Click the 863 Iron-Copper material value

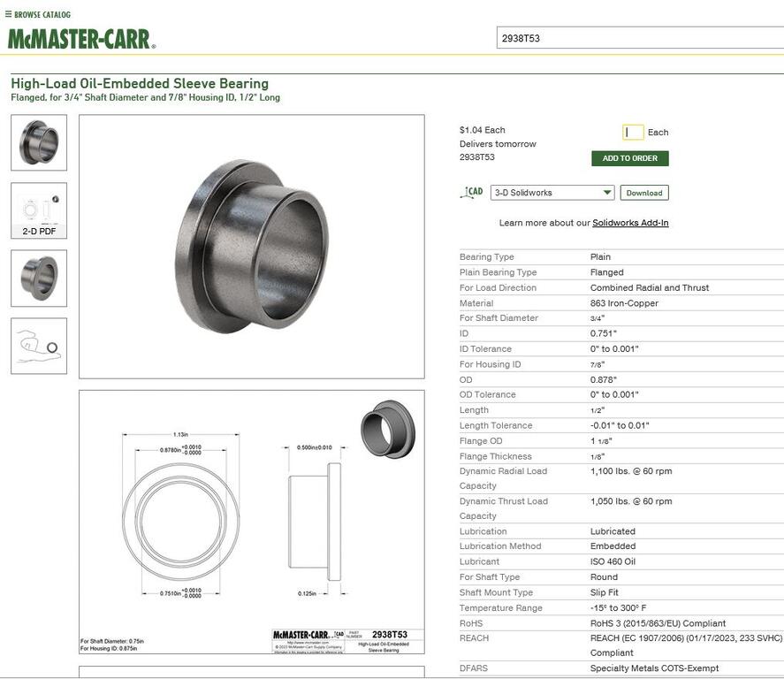[x=625, y=303]
